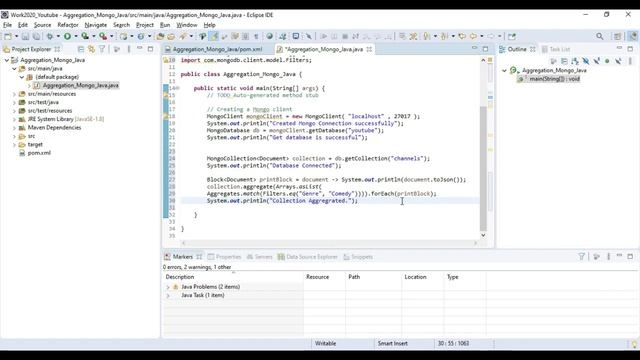The width and height of the screenshot is (640, 360).
Task: Open the File menu
Action: click(7, 25)
